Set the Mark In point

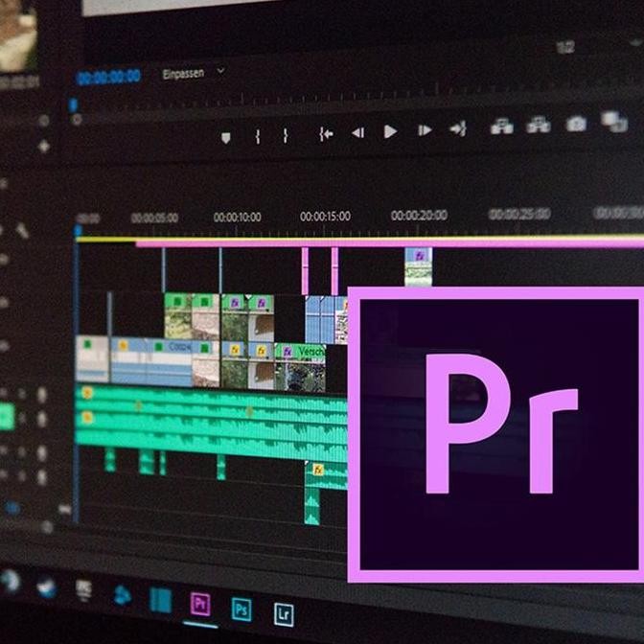[x=258, y=136]
